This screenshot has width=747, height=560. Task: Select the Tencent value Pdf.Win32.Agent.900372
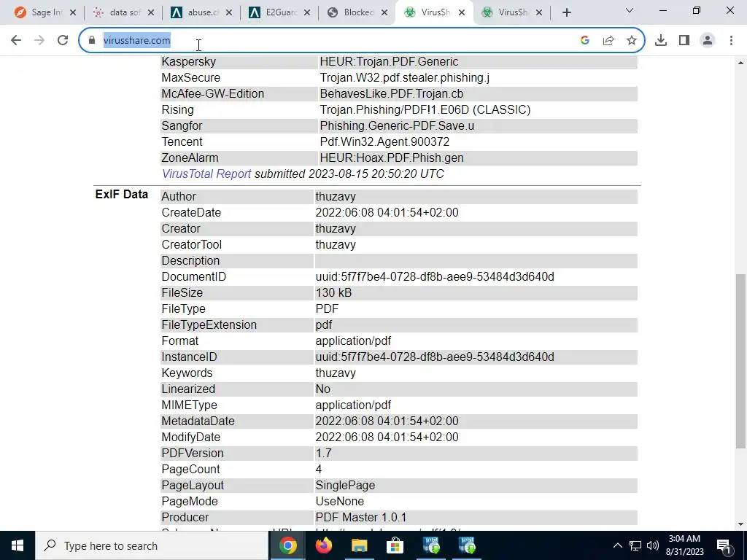coord(384,142)
